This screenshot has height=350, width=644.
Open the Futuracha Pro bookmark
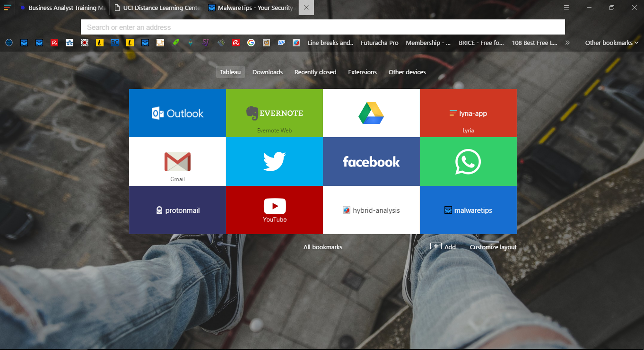(379, 43)
